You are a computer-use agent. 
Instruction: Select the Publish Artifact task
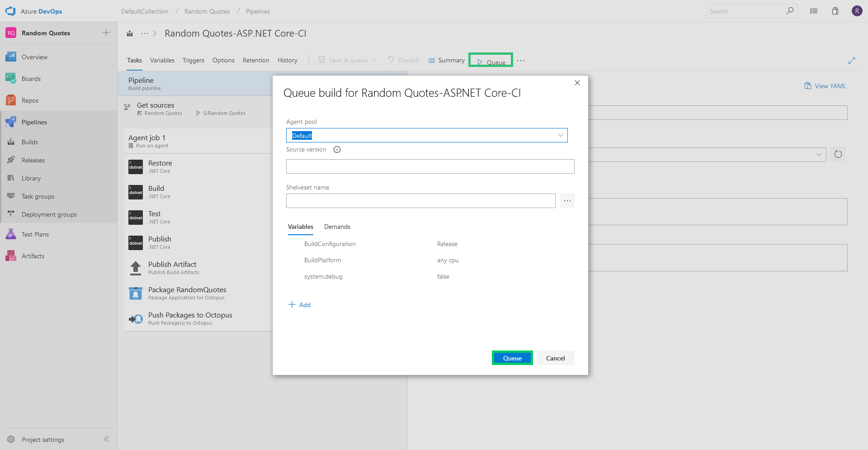pyautogui.click(x=198, y=268)
